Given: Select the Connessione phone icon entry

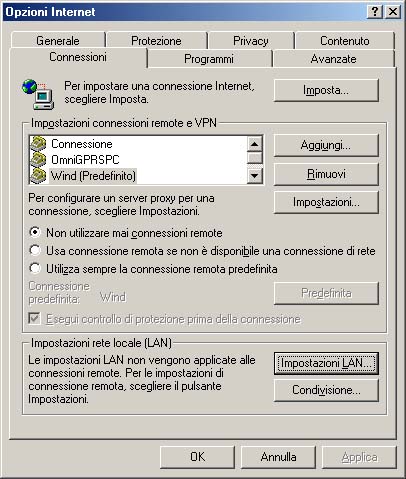Looking at the screenshot, I should tap(38, 144).
